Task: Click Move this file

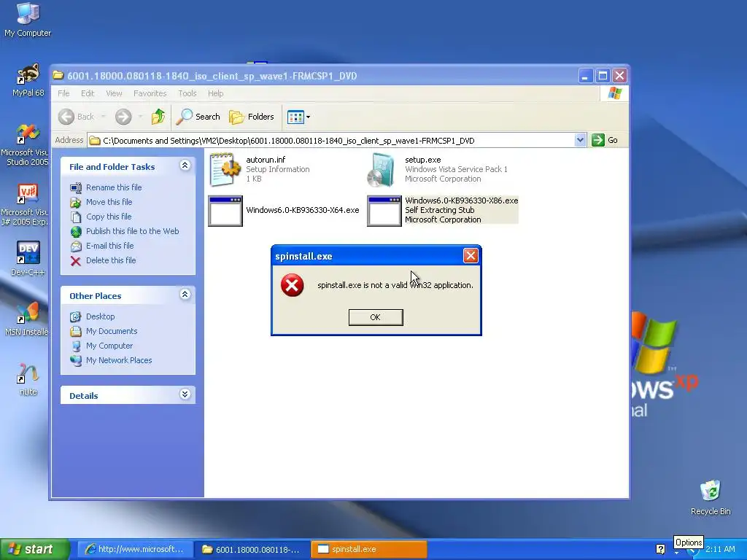Action: pyautogui.click(x=109, y=202)
